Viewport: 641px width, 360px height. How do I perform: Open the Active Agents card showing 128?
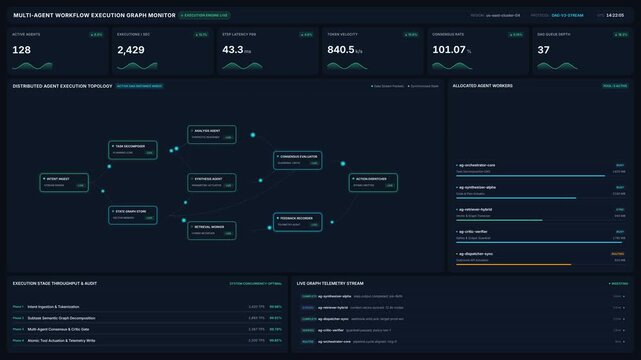pos(57,51)
